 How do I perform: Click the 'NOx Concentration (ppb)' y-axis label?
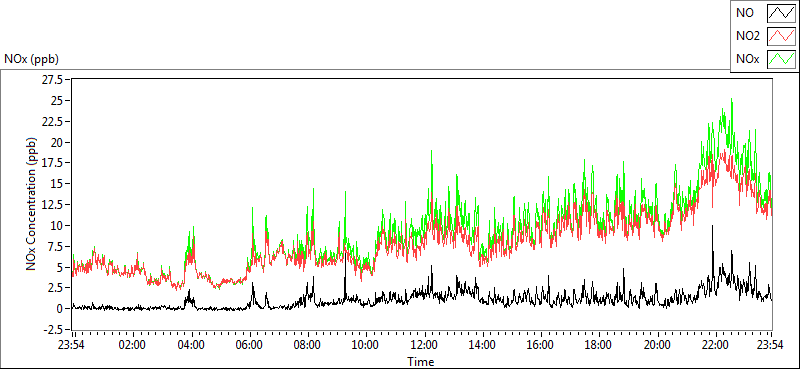(x=32, y=203)
